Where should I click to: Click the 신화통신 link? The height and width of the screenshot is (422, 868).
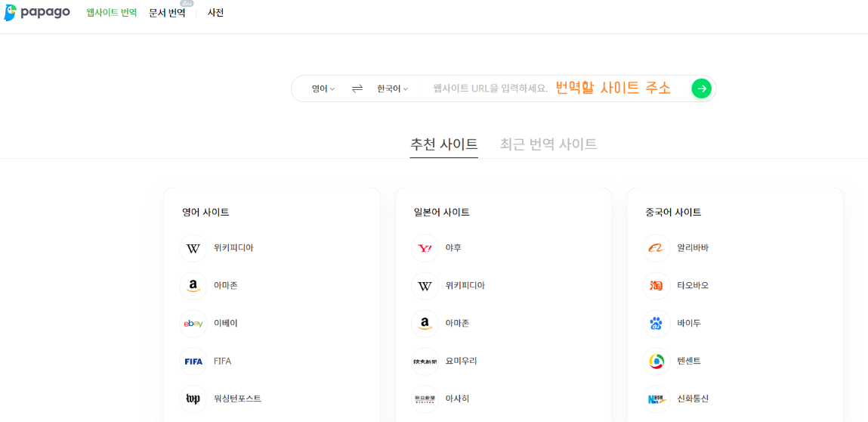pyautogui.click(x=693, y=399)
